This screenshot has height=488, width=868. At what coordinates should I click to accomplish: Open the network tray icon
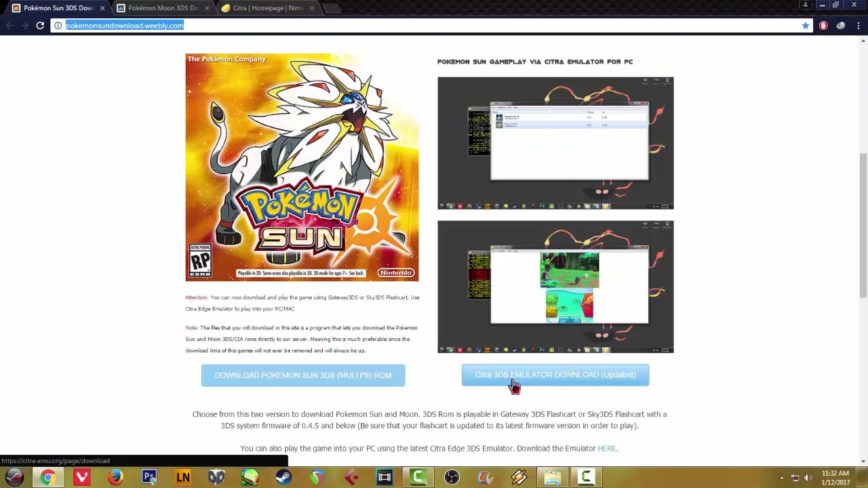click(x=795, y=477)
